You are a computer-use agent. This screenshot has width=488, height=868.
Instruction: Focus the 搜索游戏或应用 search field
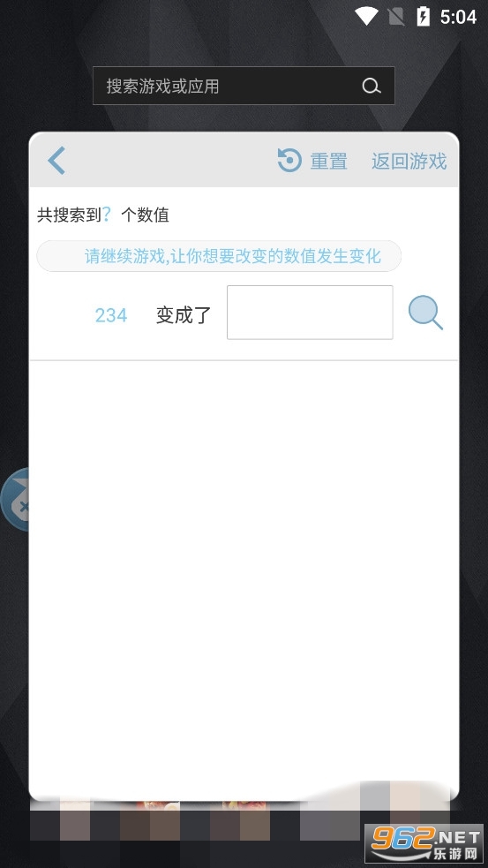(x=244, y=86)
